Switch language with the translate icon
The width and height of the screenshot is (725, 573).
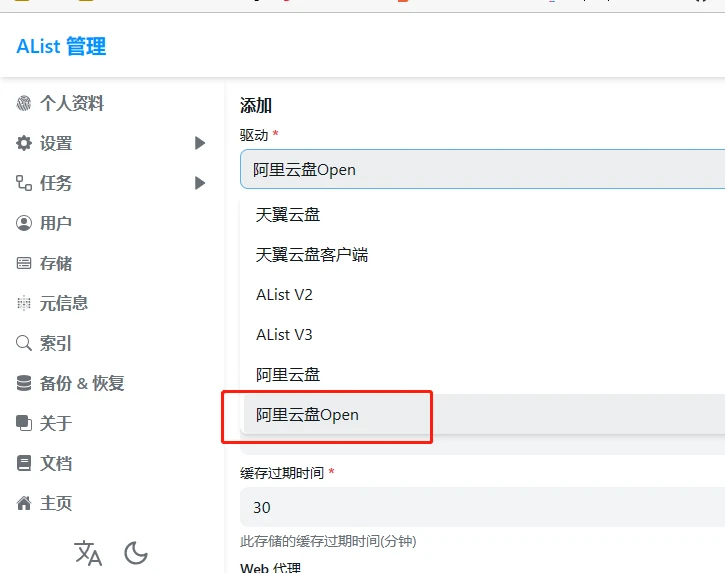point(88,553)
